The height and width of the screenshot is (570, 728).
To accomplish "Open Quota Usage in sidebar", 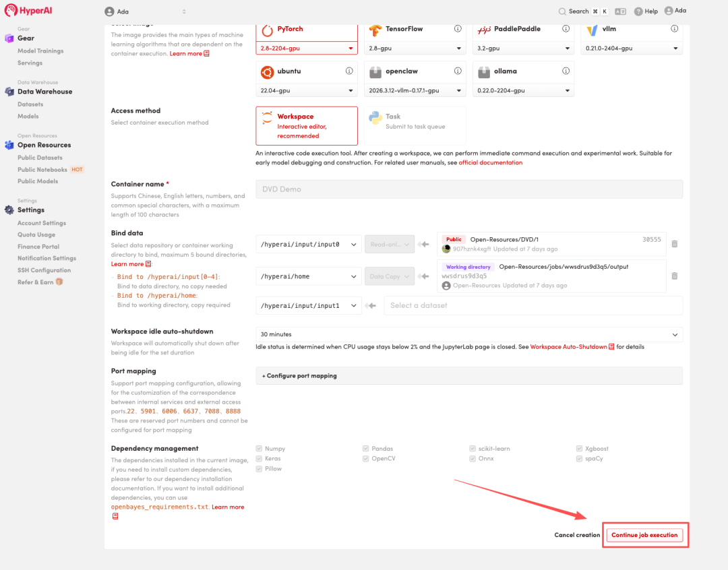I will coord(36,234).
